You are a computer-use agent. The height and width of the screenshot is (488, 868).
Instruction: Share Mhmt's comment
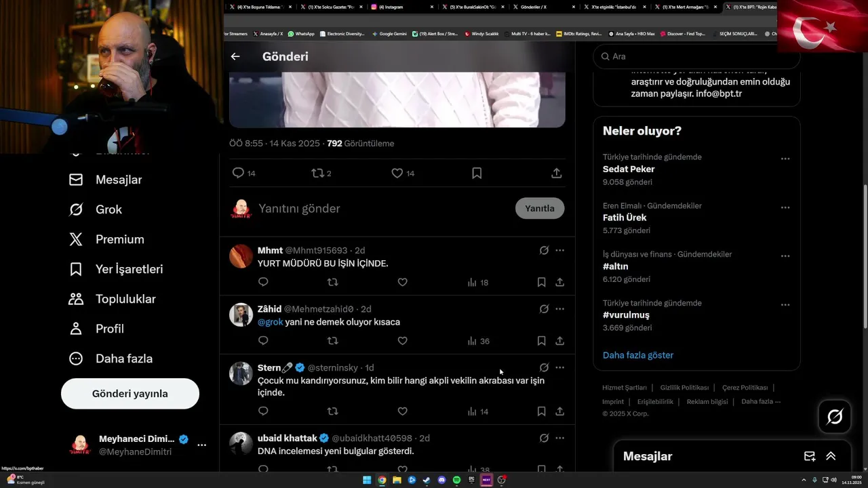(559, 282)
